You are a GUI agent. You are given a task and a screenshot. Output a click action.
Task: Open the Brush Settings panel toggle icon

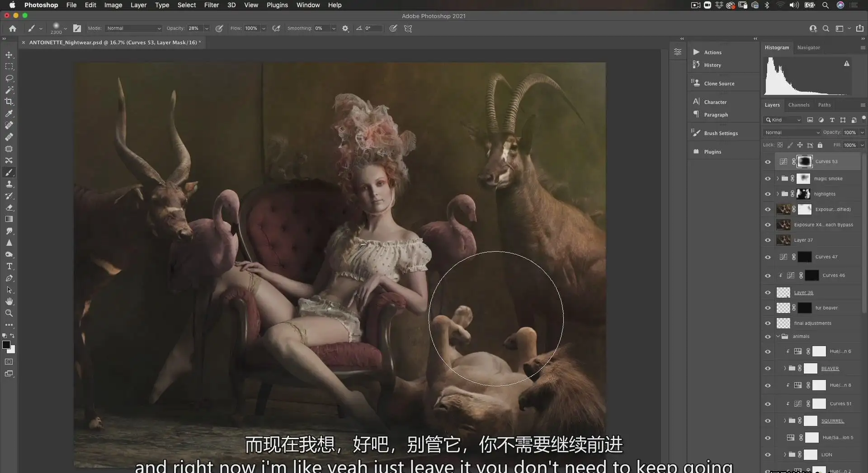(x=77, y=28)
